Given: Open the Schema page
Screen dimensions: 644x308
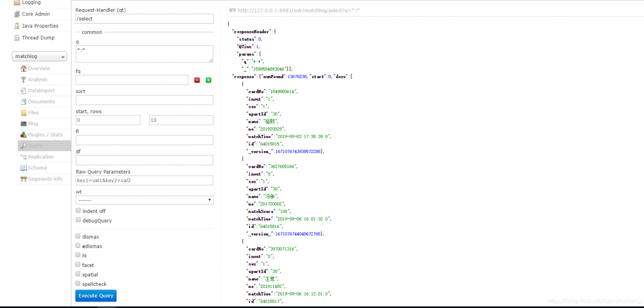Looking at the screenshot, I should point(37,168).
